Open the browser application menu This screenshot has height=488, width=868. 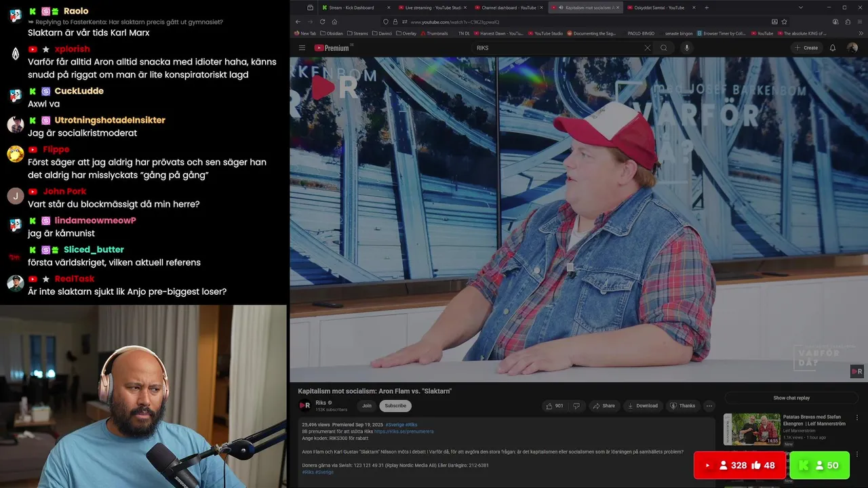[859, 22]
